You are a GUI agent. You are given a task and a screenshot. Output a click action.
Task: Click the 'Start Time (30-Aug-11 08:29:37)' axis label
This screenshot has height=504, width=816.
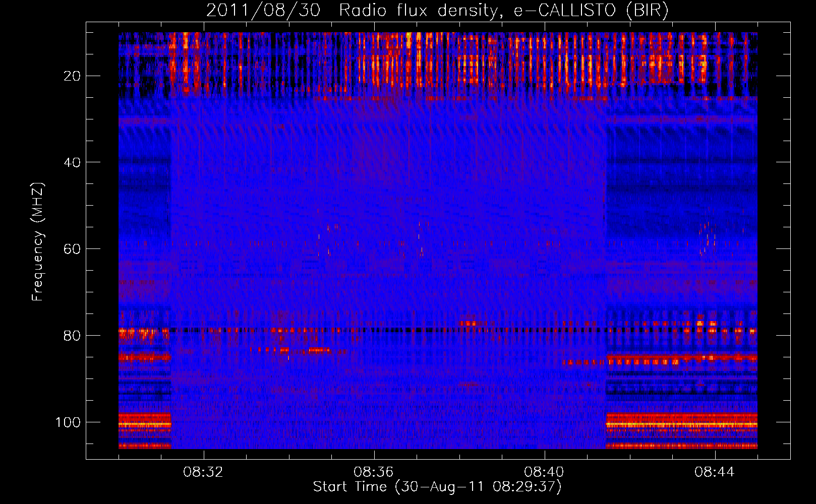(437, 487)
